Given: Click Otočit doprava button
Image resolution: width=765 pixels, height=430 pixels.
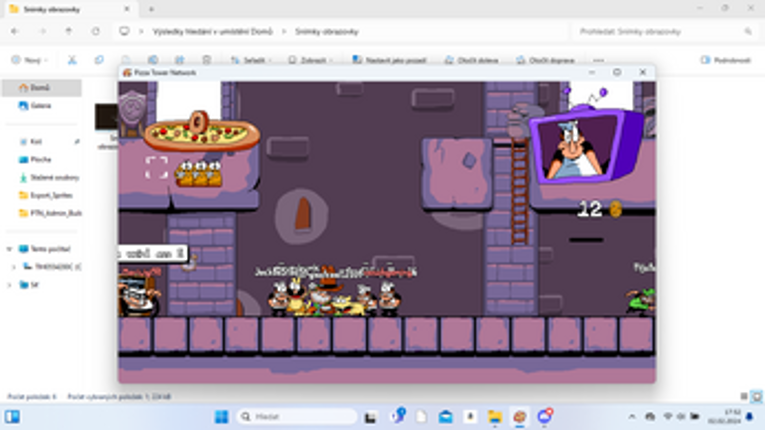Looking at the screenshot, I should point(545,60).
